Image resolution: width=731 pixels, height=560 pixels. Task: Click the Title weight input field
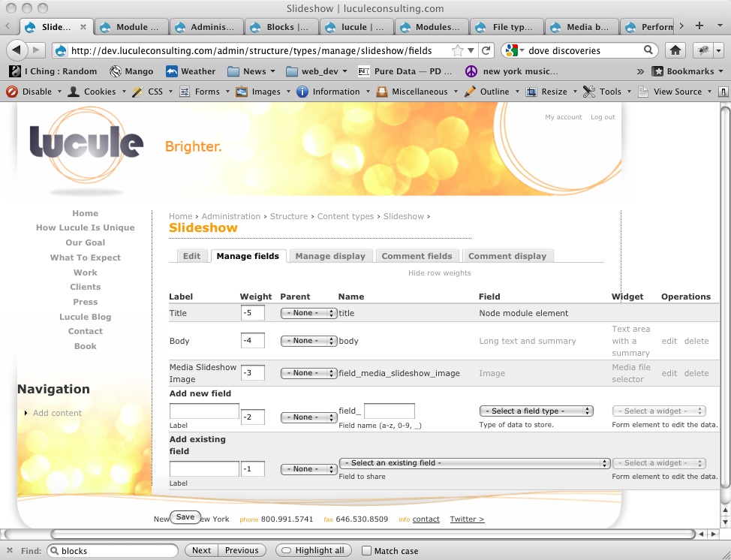(253, 313)
